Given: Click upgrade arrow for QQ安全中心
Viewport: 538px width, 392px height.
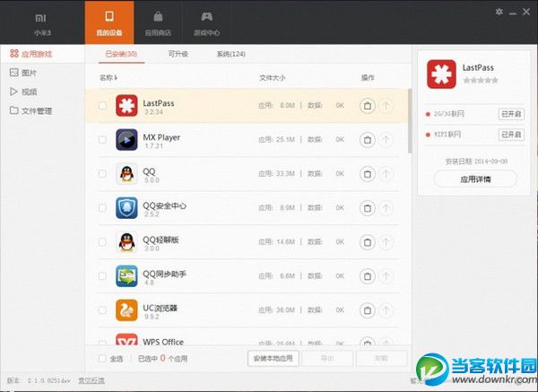Looking at the screenshot, I should pos(386,208).
